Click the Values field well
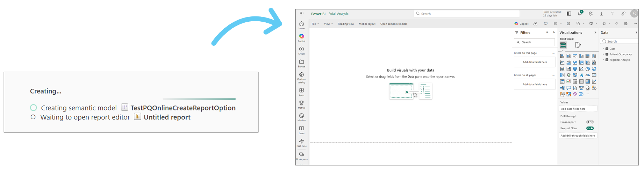644x174 pixels. click(578, 109)
